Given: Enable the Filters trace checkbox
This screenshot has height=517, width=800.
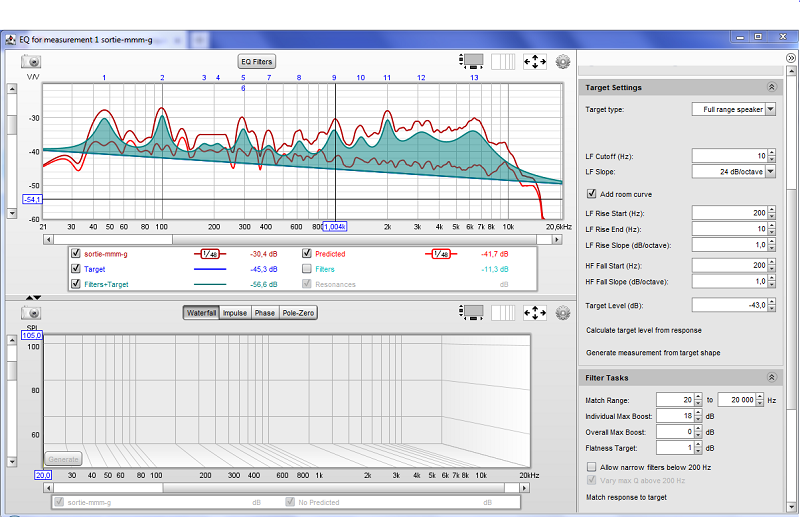Looking at the screenshot, I should tap(307, 268).
